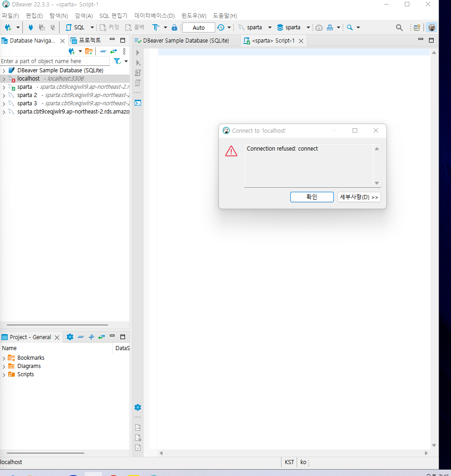Toggle the lock (read-only) icon

(174, 27)
